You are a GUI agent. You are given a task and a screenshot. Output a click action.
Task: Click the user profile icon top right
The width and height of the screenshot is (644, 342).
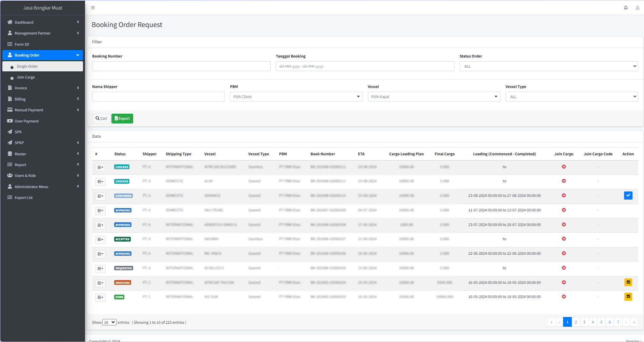click(637, 7)
